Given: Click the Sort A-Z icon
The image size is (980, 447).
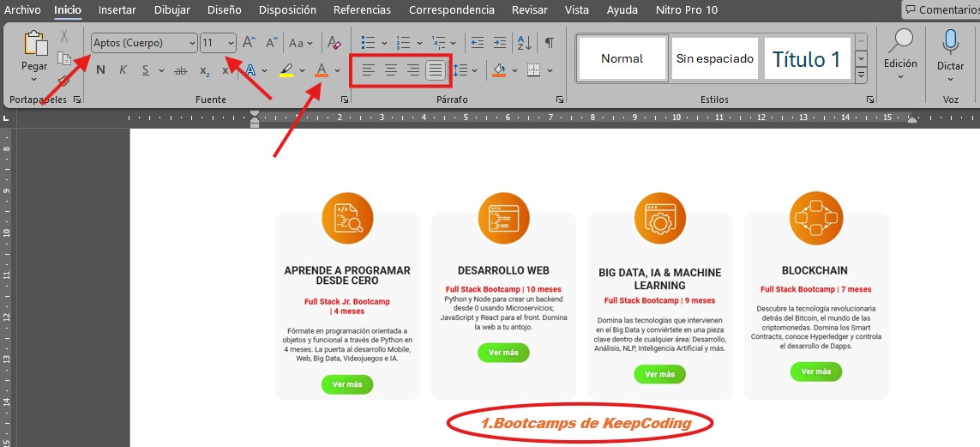Looking at the screenshot, I should (x=524, y=43).
